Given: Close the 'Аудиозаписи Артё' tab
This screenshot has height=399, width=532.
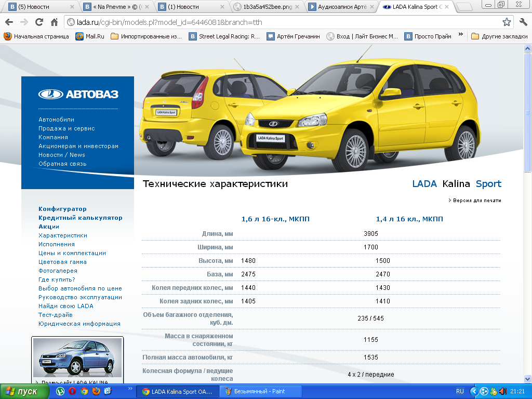Looking at the screenshot, I should [372, 7].
